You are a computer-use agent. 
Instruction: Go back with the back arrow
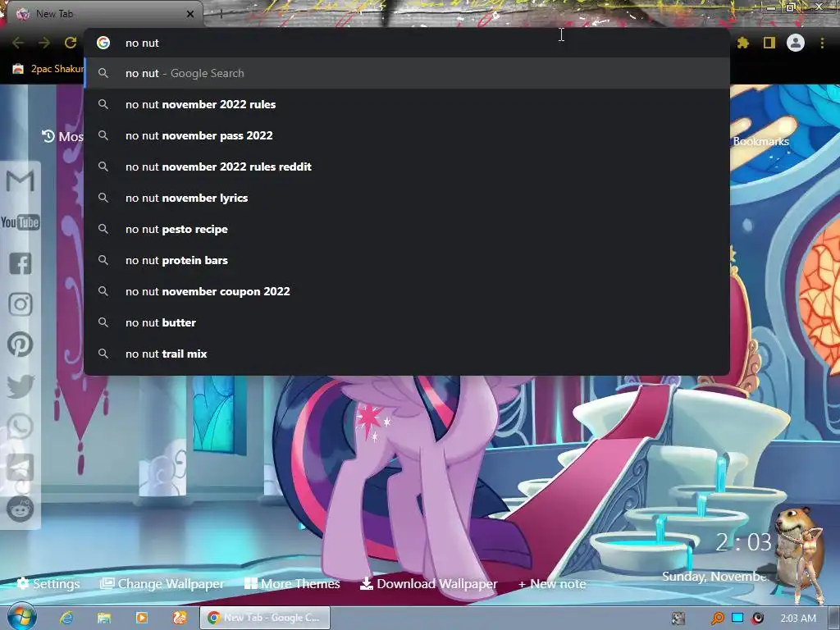click(18, 43)
